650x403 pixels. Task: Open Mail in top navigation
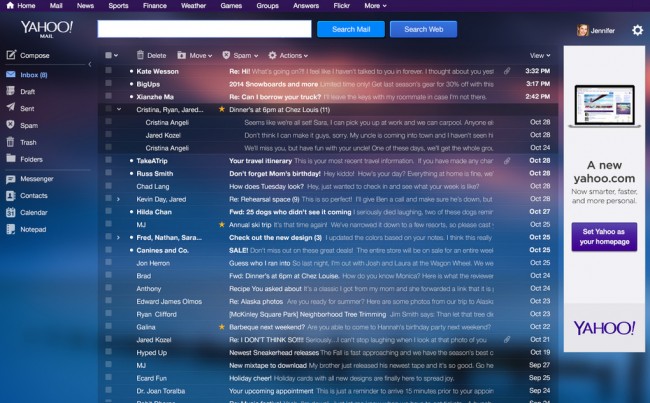tap(56, 5)
